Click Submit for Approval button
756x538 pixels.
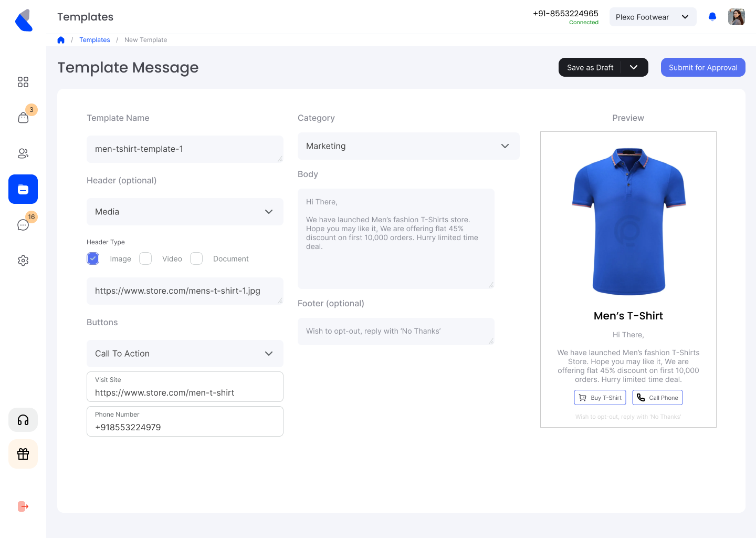703,67
